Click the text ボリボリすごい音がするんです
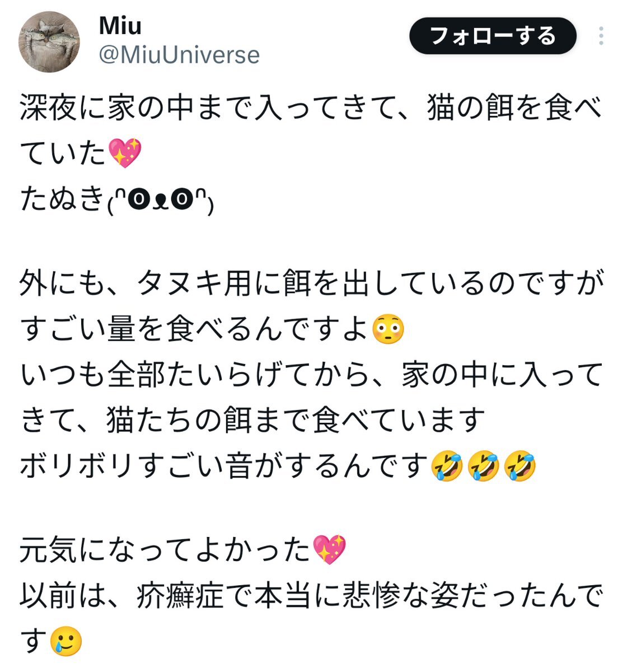The width and height of the screenshot is (632, 672). tap(224, 466)
